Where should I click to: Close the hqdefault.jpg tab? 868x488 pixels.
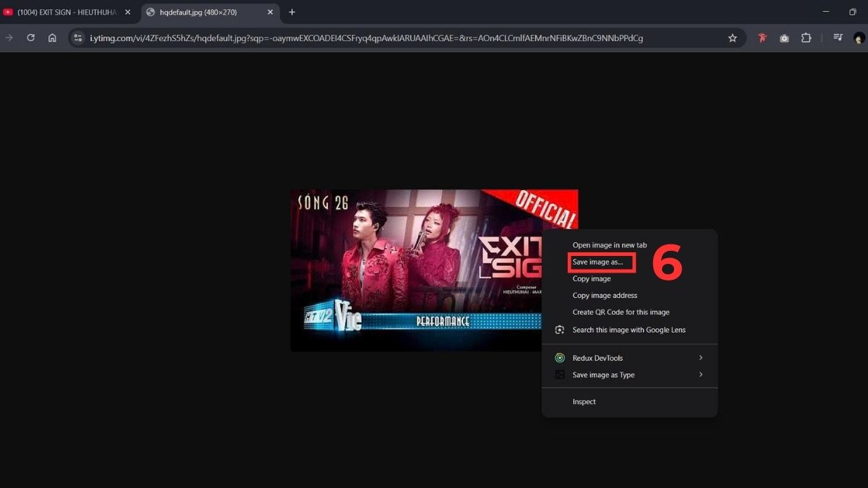point(271,12)
